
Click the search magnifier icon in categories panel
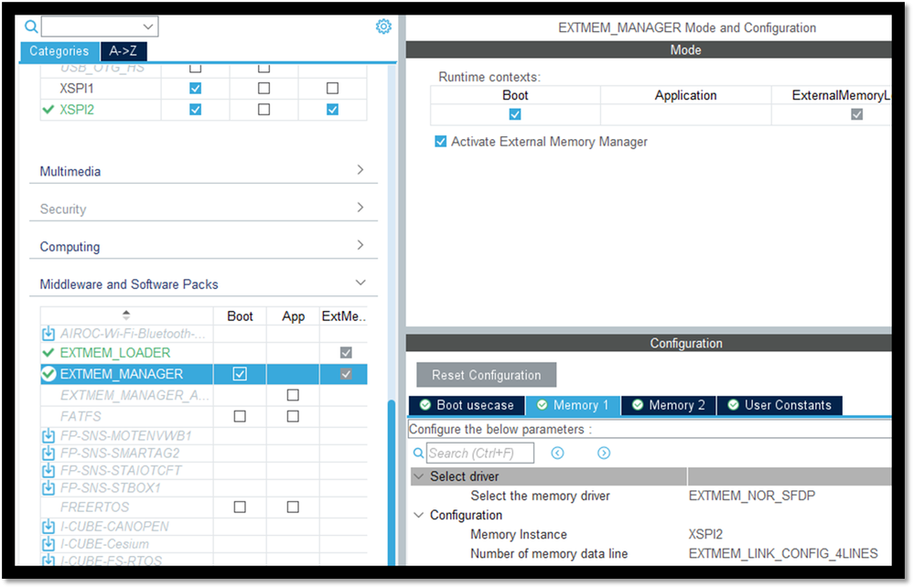pos(31,27)
